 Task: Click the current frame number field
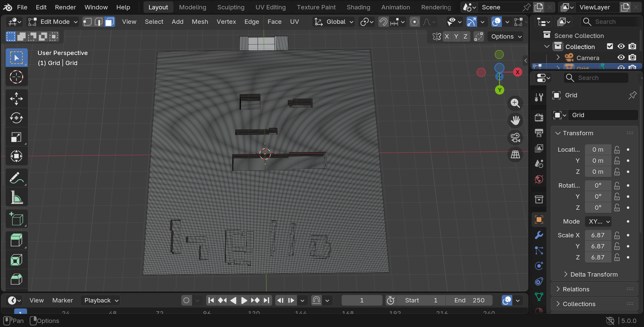(362, 300)
